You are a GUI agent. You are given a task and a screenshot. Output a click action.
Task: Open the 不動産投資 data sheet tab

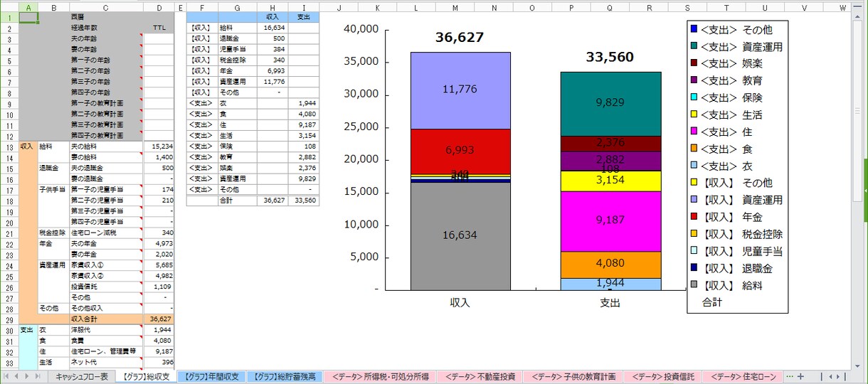pos(478,376)
